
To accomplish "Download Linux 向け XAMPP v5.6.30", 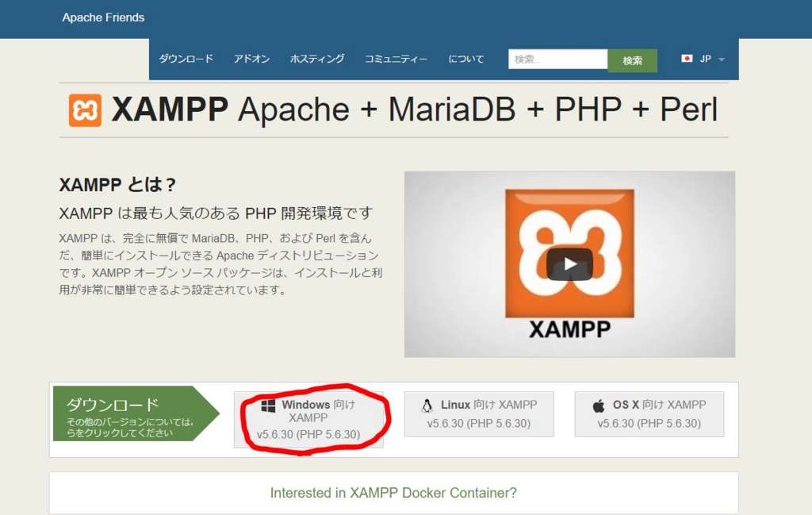I will pos(479,414).
